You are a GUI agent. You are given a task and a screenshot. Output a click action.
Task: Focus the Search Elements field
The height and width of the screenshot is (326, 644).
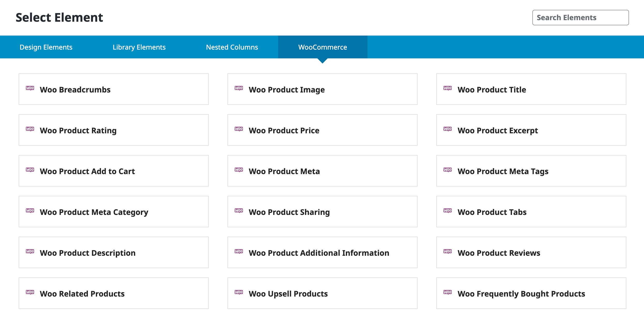point(580,18)
